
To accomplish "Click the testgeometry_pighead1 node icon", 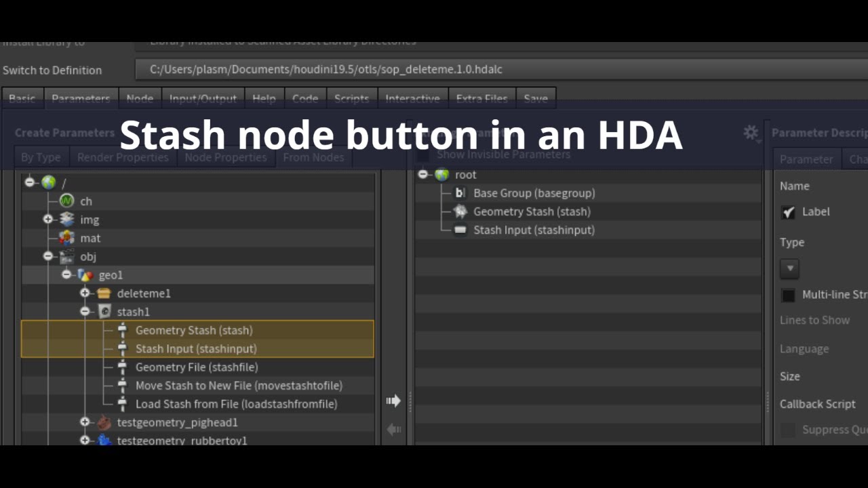I will [104, 422].
